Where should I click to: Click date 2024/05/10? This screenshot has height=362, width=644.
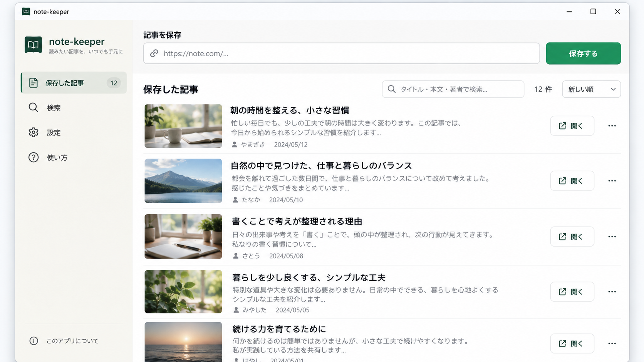(x=286, y=200)
